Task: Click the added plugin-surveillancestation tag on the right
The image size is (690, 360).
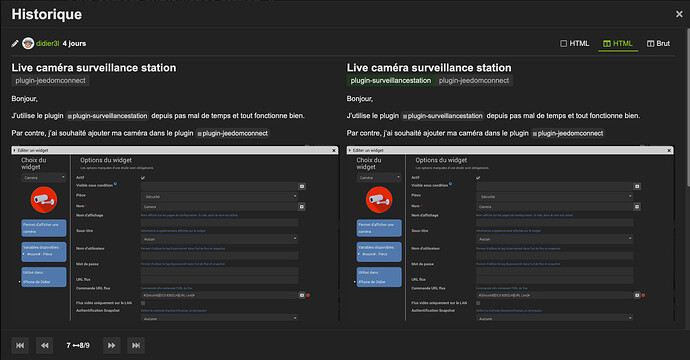Action: [x=390, y=81]
